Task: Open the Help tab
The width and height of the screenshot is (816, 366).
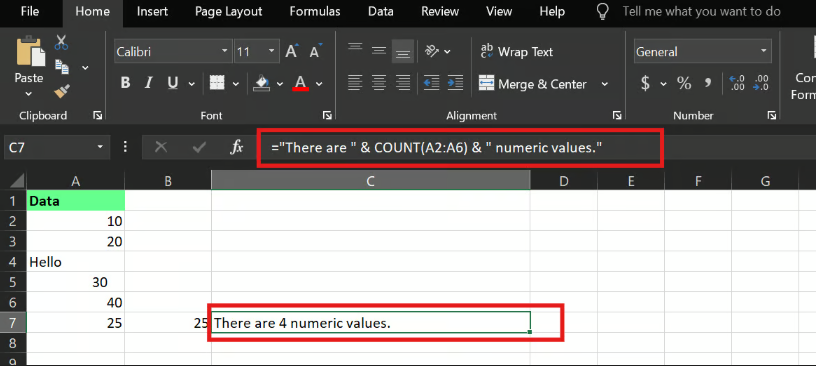Action: pyautogui.click(x=552, y=11)
